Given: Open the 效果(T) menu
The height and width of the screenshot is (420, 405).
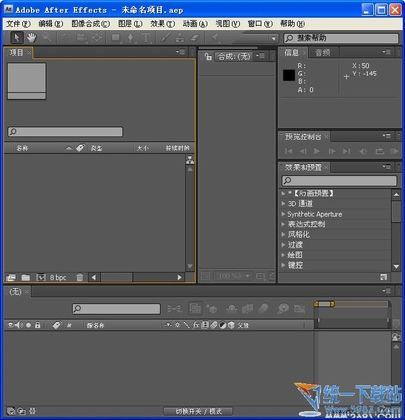Looking at the screenshot, I should (x=162, y=24).
